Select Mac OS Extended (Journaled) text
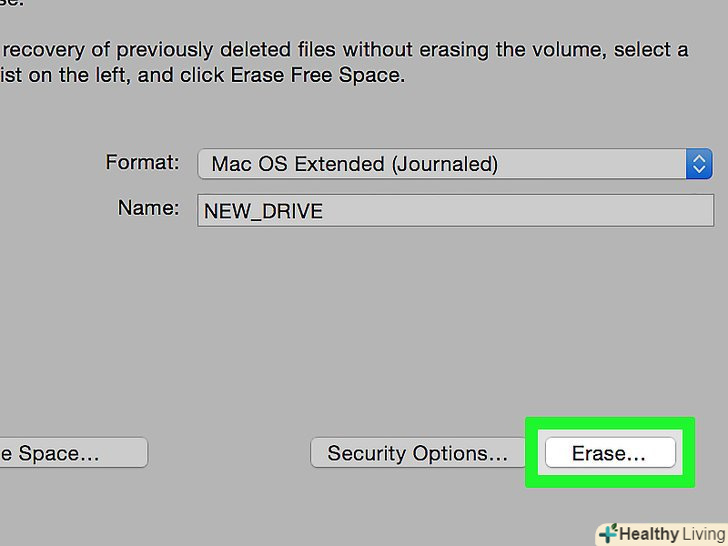Image resolution: width=728 pixels, height=546 pixels. (354, 164)
